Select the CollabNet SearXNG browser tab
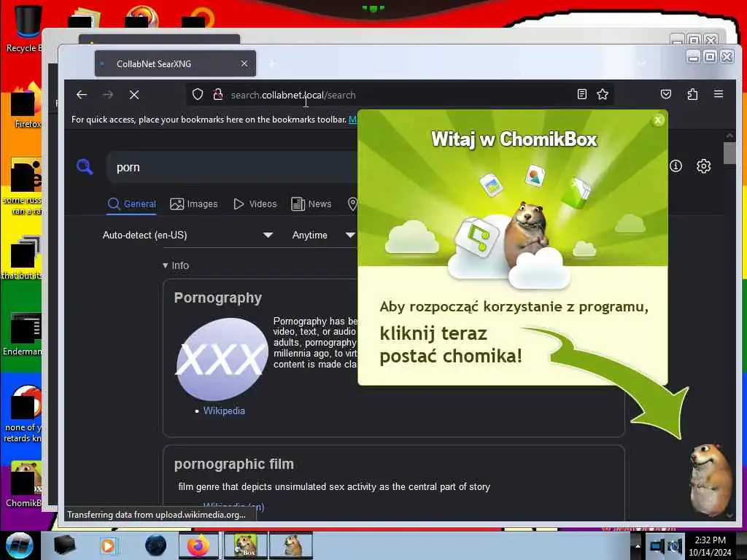Image resolution: width=747 pixels, height=560 pixels. [175, 63]
